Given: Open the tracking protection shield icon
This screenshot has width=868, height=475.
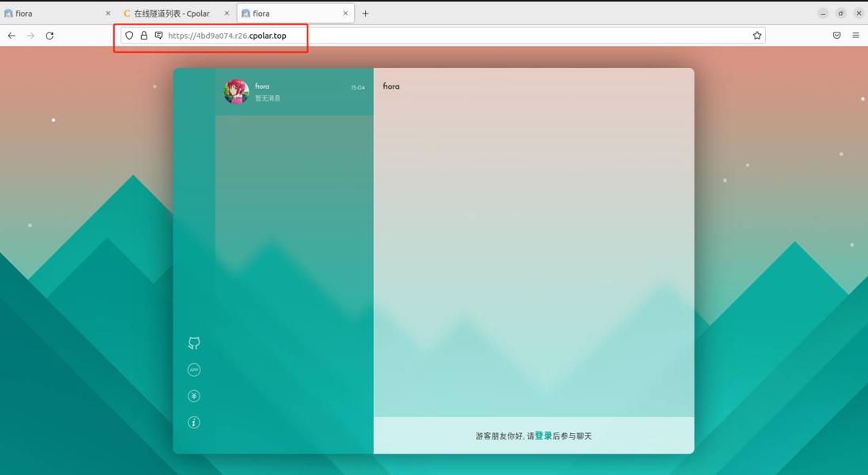Looking at the screenshot, I should (x=129, y=36).
